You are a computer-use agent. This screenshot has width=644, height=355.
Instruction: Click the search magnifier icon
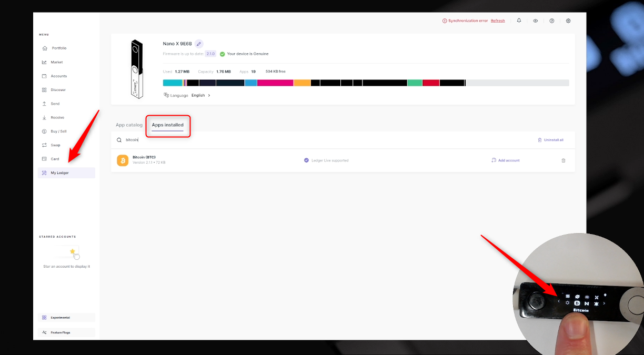tap(119, 140)
